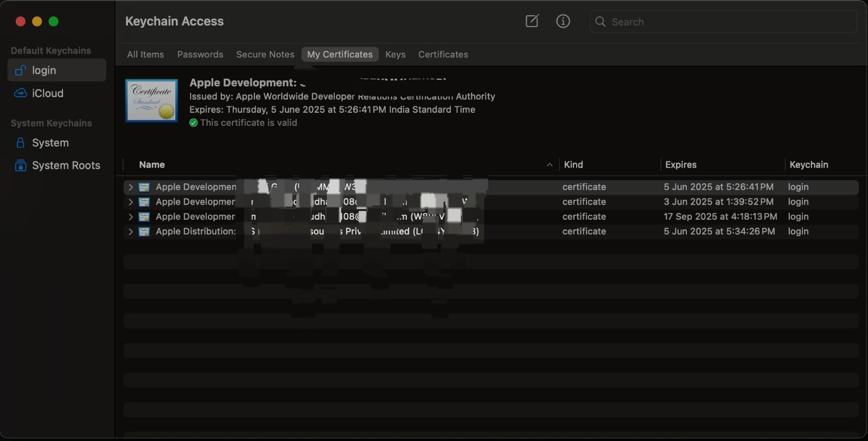
Task: Open the Secure Notes tab
Action: pos(265,54)
